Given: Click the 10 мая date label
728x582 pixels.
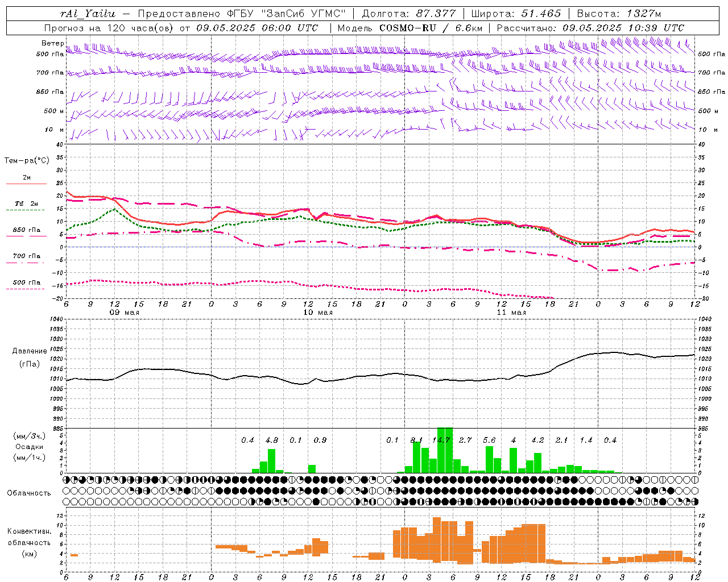Looking at the screenshot, I should (x=317, y=313).
